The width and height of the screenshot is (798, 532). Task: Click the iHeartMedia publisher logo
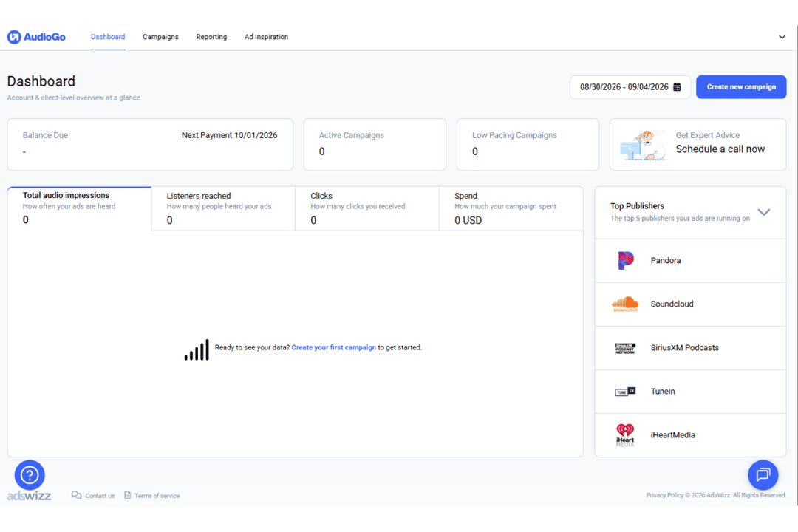625,435
